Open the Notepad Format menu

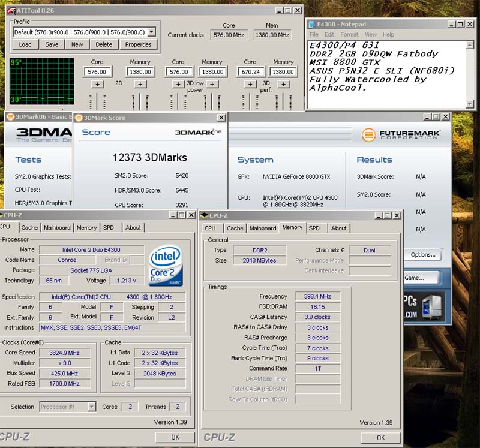pyautogui.click(x=349, y=34)
